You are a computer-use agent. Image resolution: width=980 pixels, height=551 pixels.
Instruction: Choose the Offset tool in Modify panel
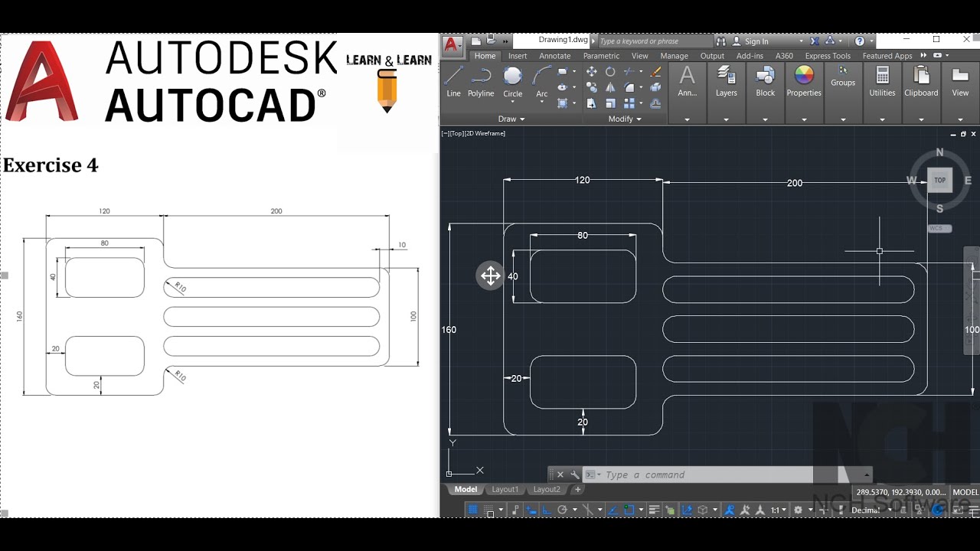point(655,103)
